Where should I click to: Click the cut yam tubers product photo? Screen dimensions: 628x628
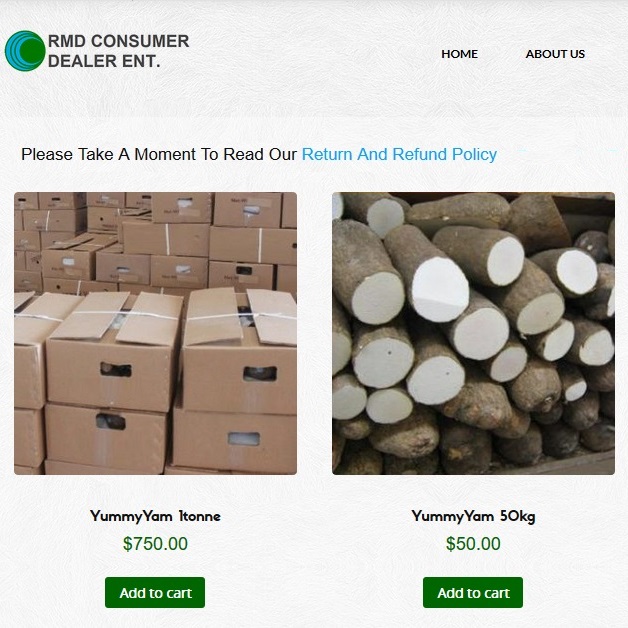[x=473, y=333]
